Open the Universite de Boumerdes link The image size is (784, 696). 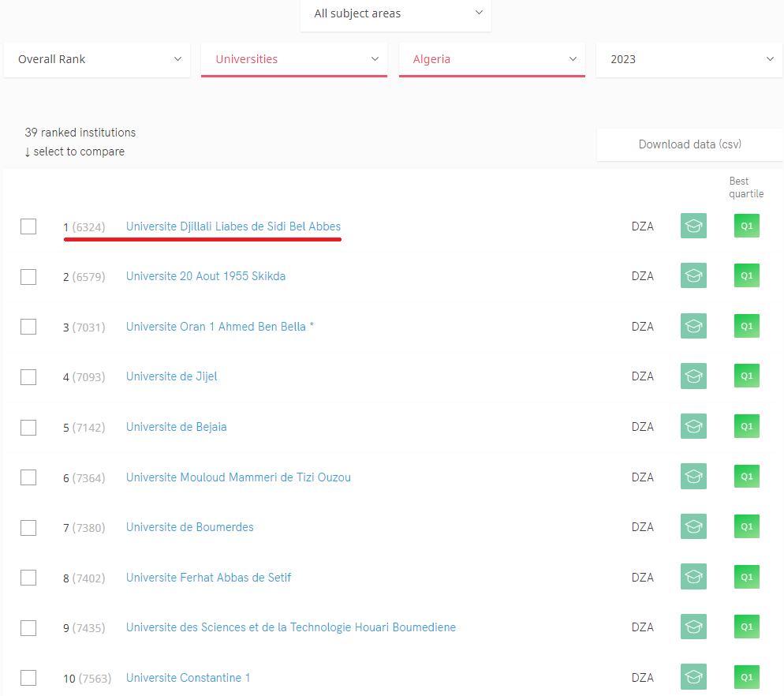tap(189, 527)
